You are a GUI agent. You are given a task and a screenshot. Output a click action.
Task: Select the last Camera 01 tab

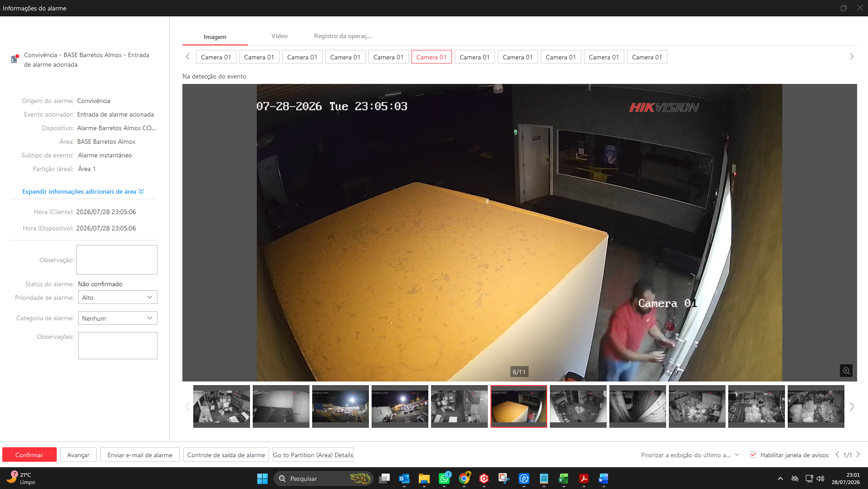click(647, 57)
